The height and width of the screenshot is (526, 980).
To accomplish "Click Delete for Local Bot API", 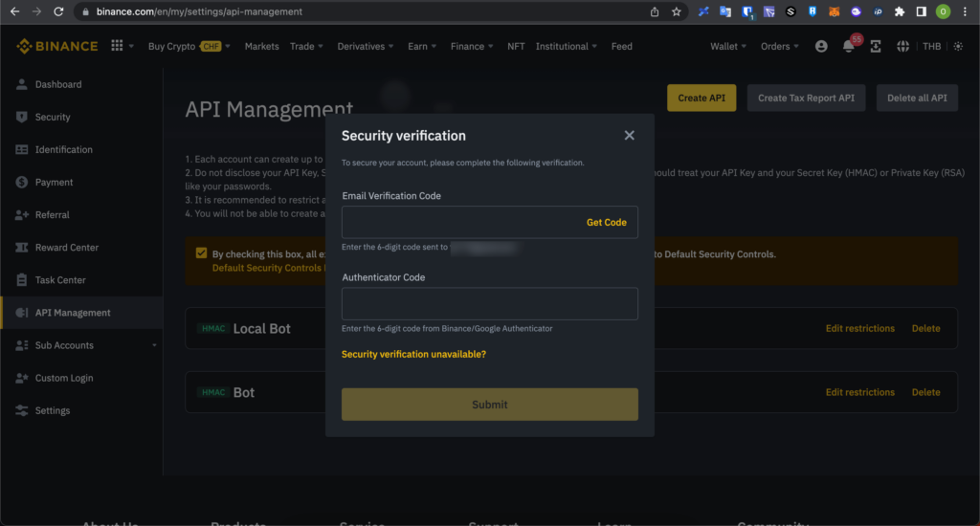I will [x=925, y=329].
